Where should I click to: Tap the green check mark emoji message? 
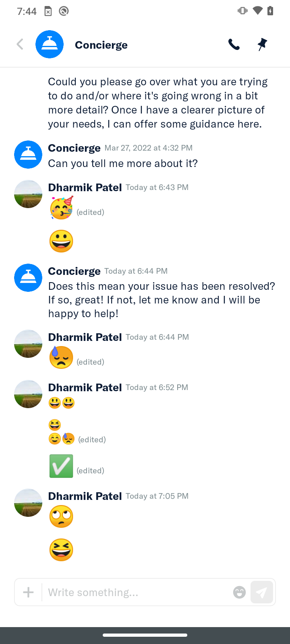[x=61, y=466]
